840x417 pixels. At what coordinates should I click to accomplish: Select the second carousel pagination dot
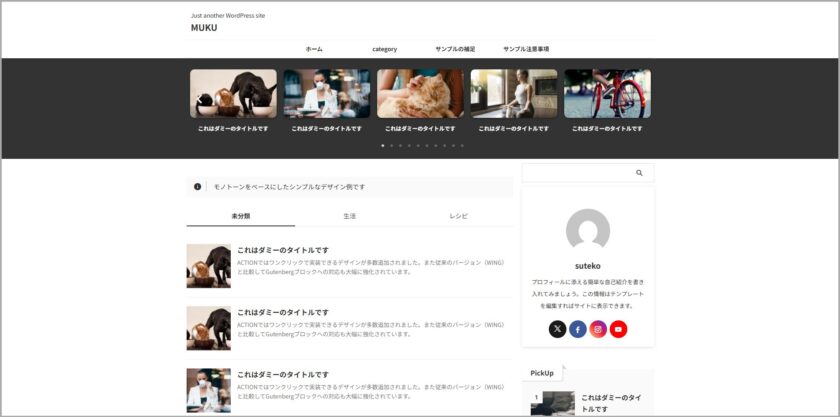tap(391, 145)
